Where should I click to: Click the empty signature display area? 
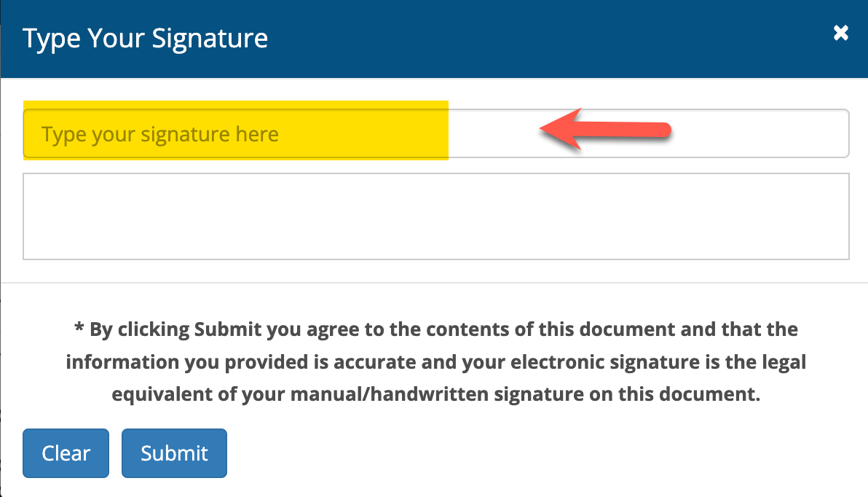coord(437,216)
